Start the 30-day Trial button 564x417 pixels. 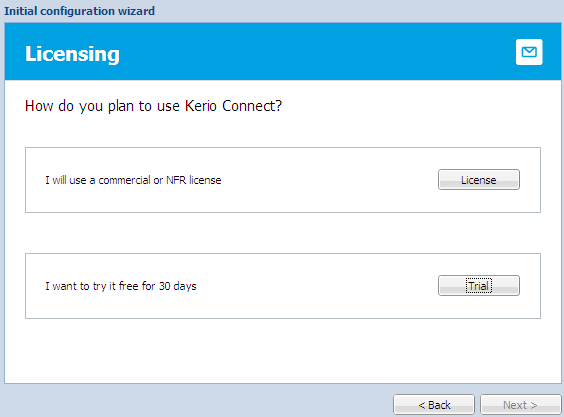[x=479, y=286]
